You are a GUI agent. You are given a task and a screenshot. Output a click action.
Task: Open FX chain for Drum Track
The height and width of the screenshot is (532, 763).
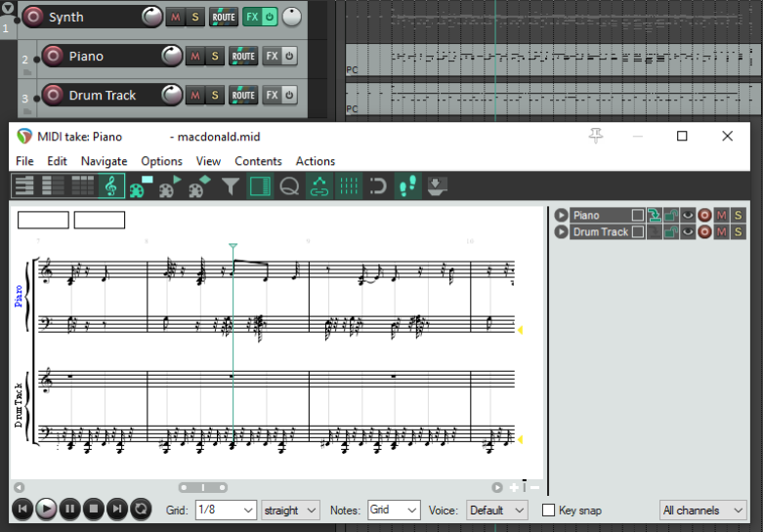tap(272, 95)
